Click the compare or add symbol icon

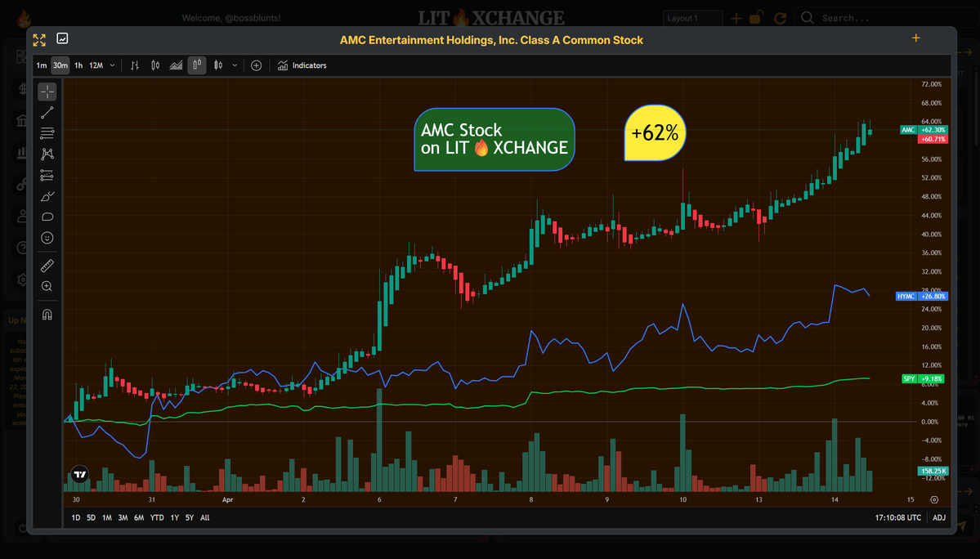point(257,65)
